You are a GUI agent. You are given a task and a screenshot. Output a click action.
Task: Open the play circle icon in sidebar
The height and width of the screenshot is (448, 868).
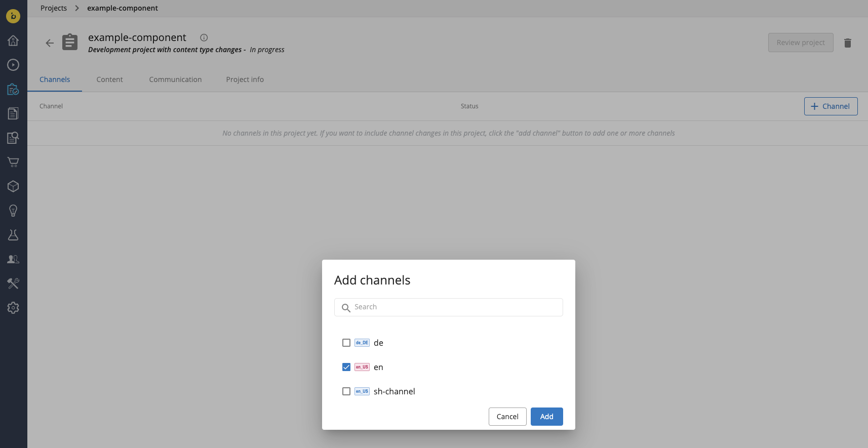[13, 65]
